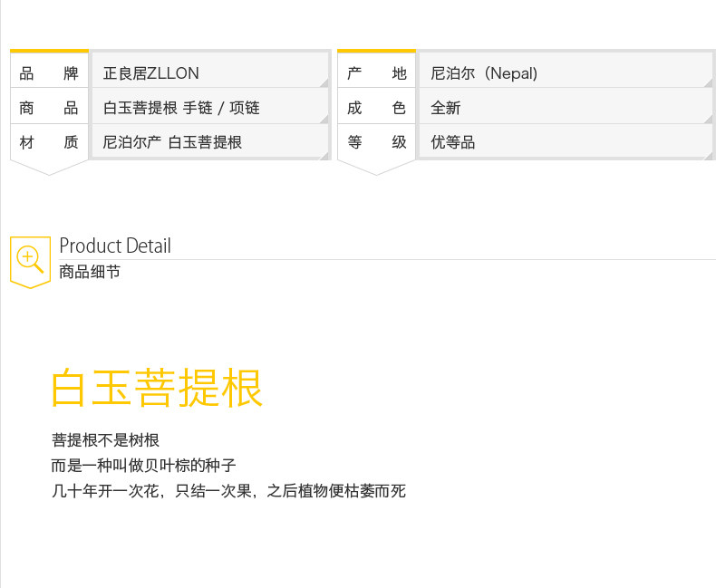
Task: Click corner triangle in 手链 / 项链 cell
Action: coord(324,119)
